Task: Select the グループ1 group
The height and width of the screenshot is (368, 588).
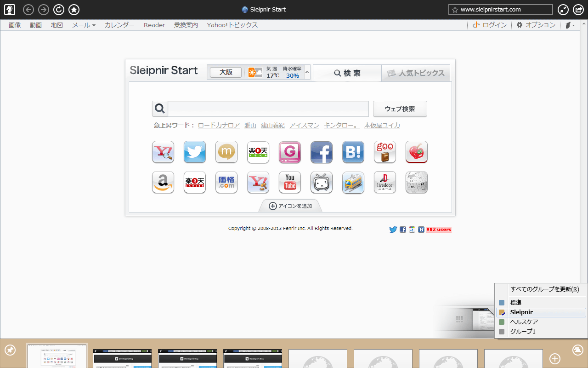Action: pos(541,332)
